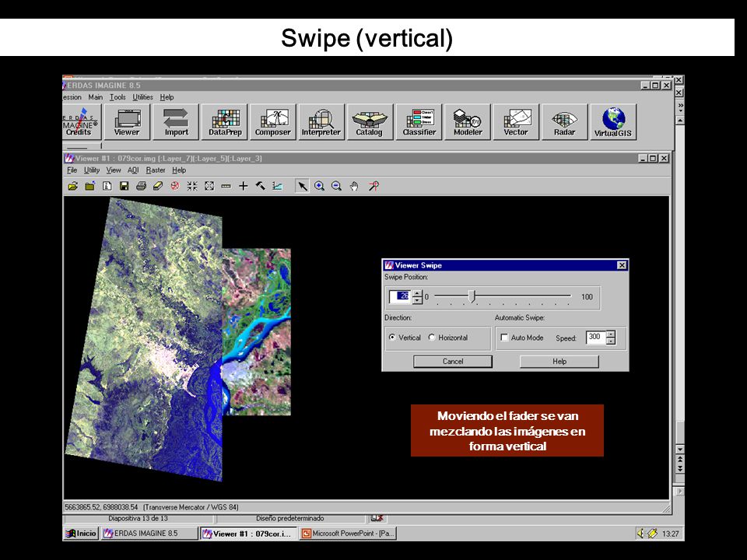Open the spatial profile chart icon
The width and height of the screenshot is (747, 560).
tap(277, 186)
